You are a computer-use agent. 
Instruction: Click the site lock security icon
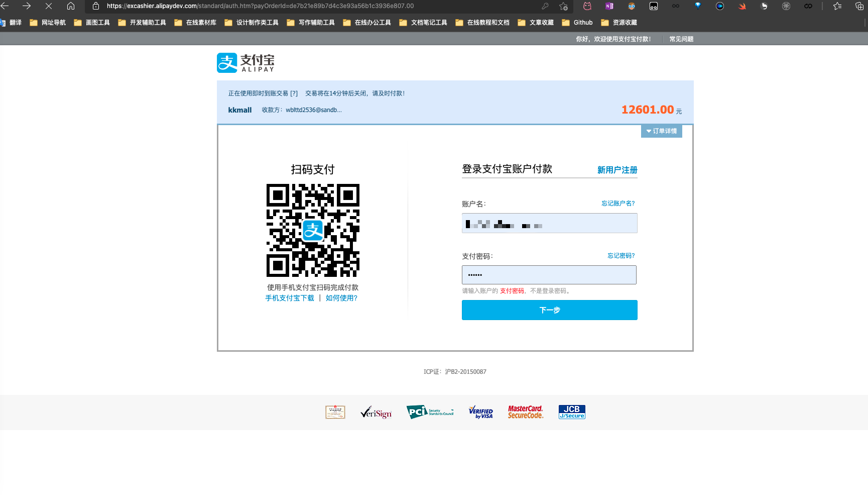click(96, 6)
